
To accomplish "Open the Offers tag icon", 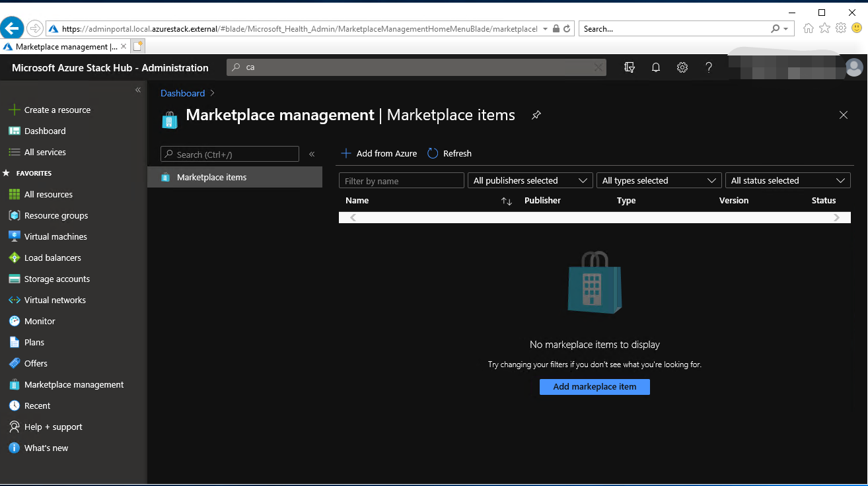I will point(14,363).
